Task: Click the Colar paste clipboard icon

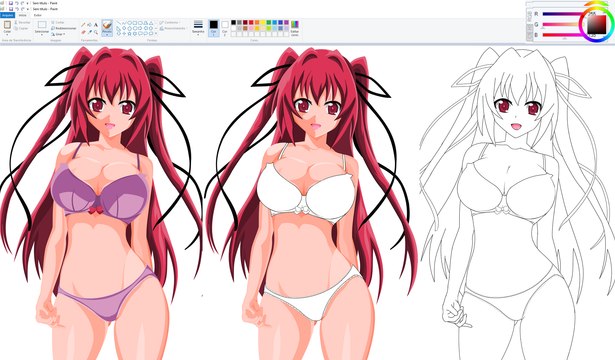Action: (x=7, y=25)
